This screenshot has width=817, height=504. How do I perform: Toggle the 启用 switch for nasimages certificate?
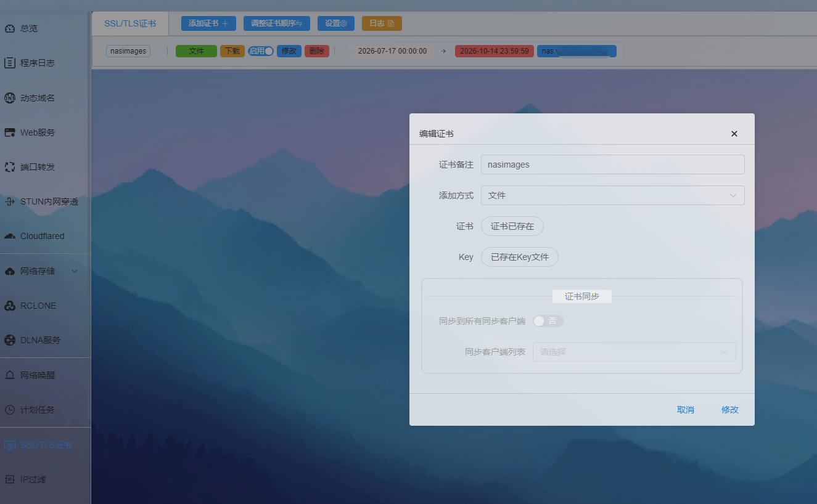[x=261, y=51]
